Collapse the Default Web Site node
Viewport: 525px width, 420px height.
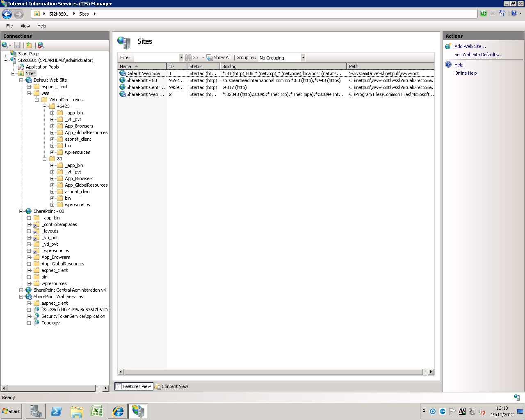[x=21, y=80]
